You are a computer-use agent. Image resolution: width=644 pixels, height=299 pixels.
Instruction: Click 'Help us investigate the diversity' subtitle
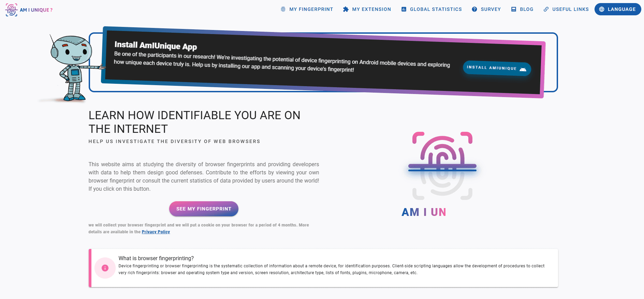174,141
